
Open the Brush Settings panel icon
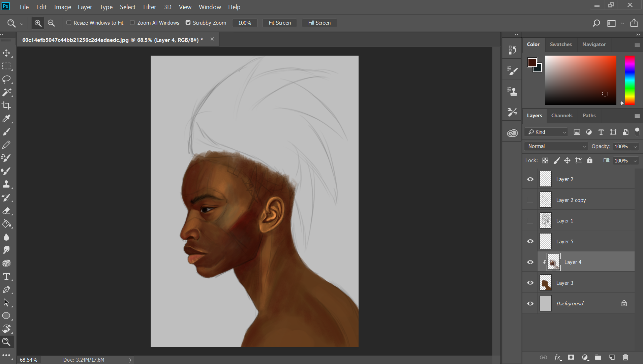coord(512,71)
